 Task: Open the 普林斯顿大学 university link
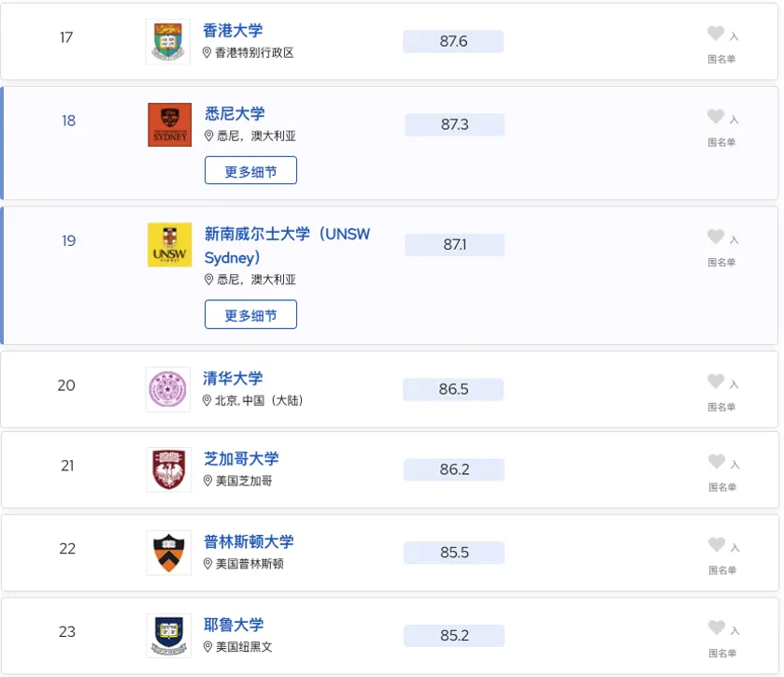[249, 541]
